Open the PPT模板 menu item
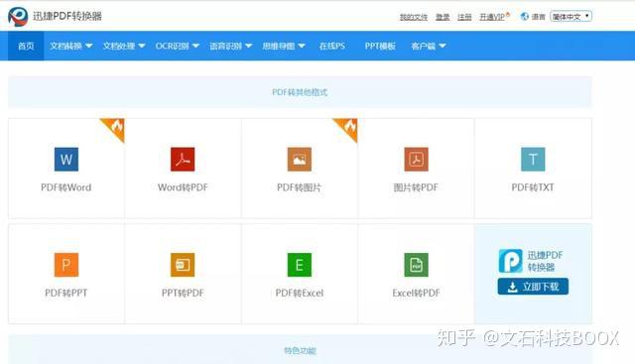Image resolution: width=635 pixels, height=364 pixels. tap(380, 46)
